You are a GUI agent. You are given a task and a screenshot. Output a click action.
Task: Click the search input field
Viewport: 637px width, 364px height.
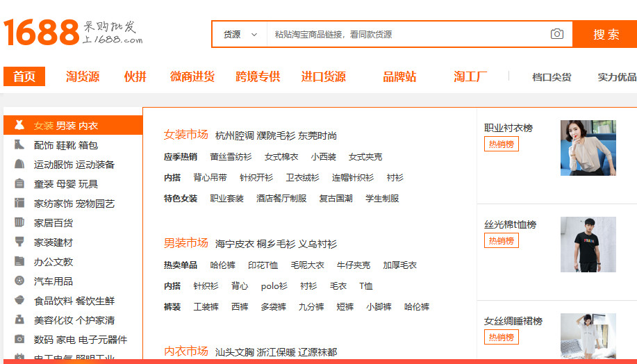coord(408,35)
